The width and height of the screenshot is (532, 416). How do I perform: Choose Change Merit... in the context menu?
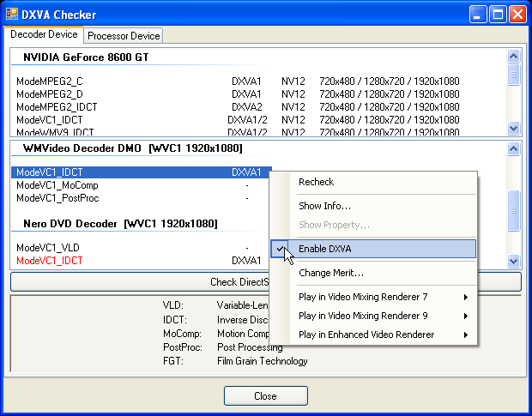pos(373,273)
